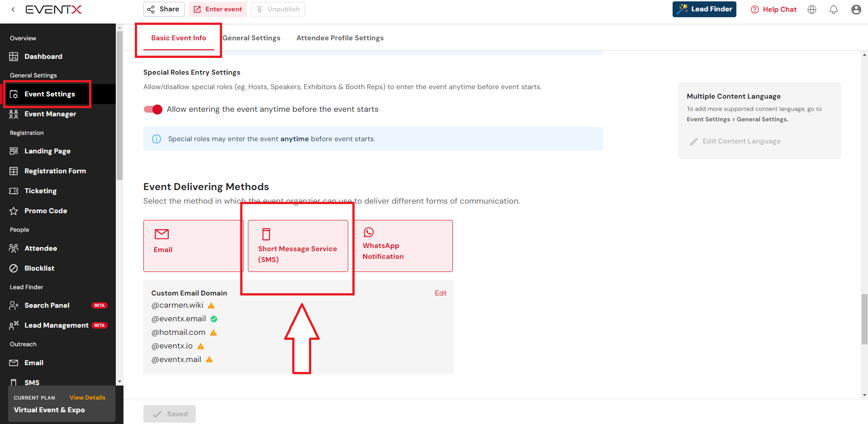The height and width of the screenshot is (424, 868).
Task: Click the Unpublish button
Action: [278, 9]
